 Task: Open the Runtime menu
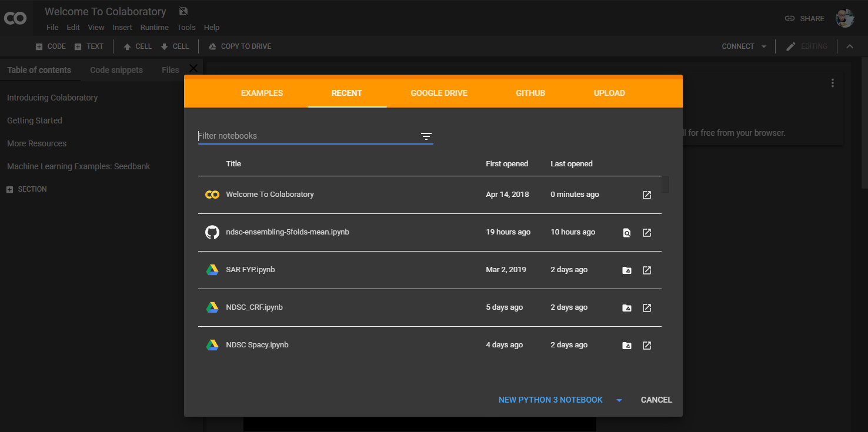(154, 28)
